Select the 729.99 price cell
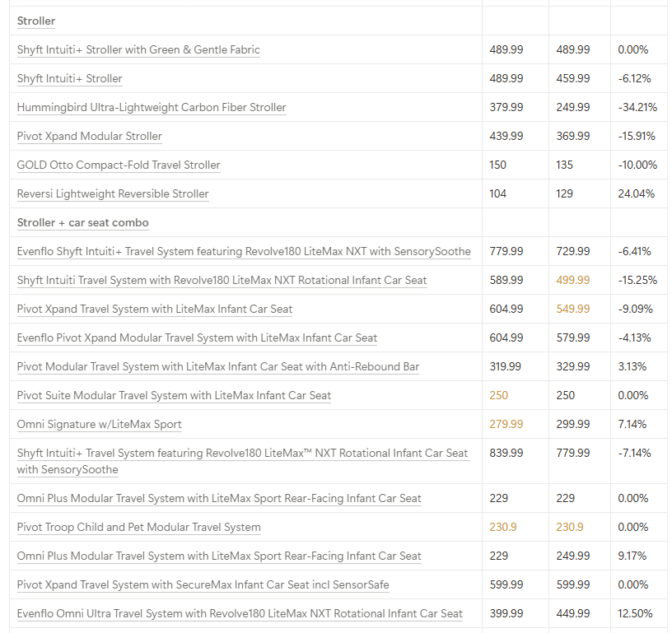This screenshot has height=633, width=672. [x=573, y=251]
